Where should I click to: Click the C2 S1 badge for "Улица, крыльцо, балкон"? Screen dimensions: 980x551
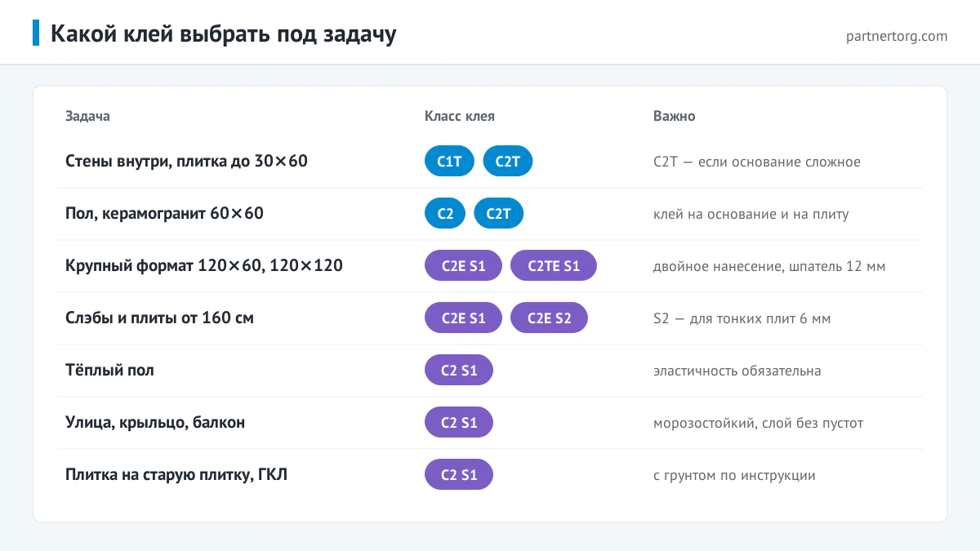(459, 423)
